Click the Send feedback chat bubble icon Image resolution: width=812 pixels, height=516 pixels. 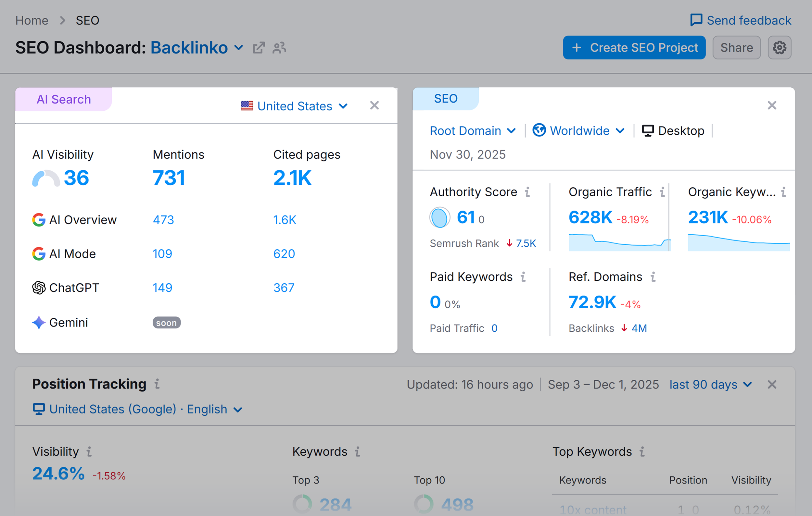click(x=696, y=20)
